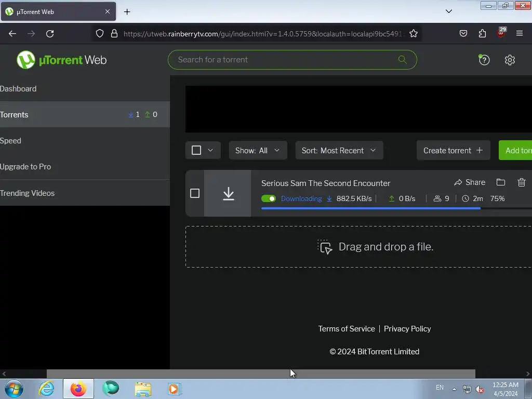
Task: Open the teal swirl browser icon in the taskbar
Action: pyautogui.click(x=111, y=389)
